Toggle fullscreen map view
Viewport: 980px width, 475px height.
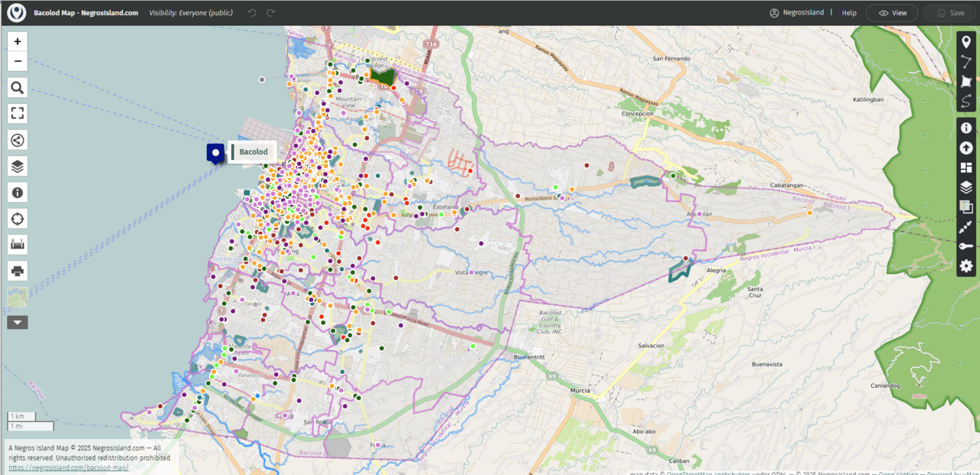18,113
